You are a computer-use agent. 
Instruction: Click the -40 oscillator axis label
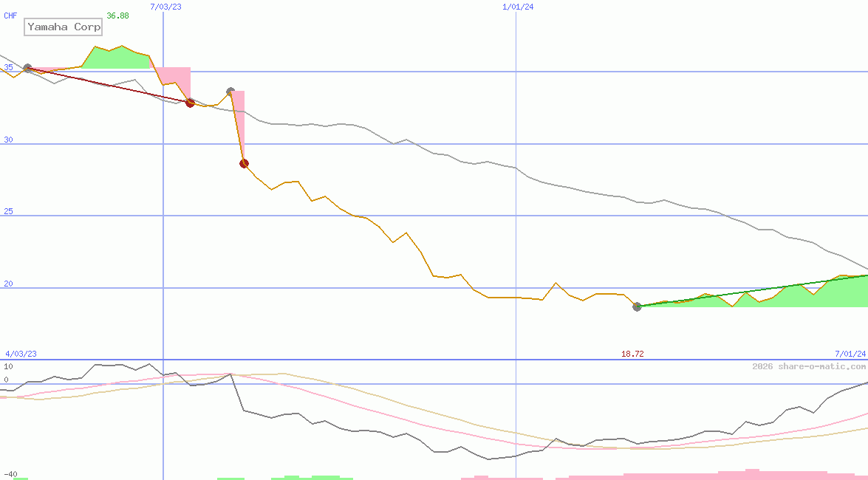click(x=10, y=474)
